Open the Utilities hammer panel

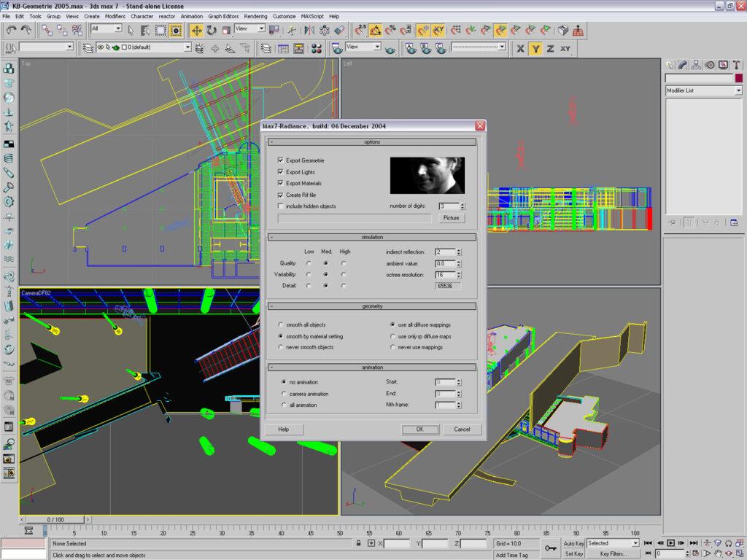[x=736, y=64]
